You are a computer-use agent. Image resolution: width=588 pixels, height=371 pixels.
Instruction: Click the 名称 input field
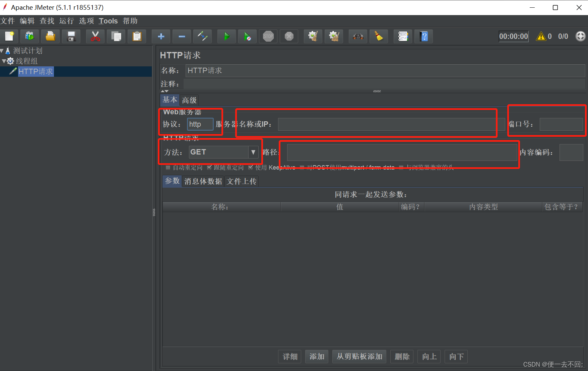point(385,71)
